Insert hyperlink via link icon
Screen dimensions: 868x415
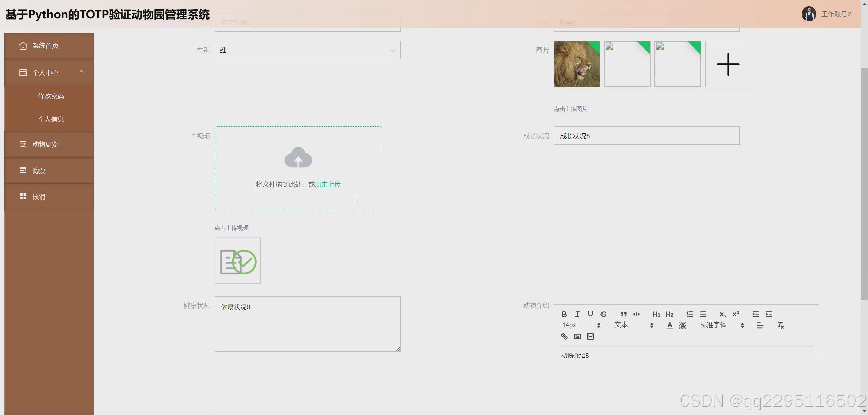click(x=564, y=336)
